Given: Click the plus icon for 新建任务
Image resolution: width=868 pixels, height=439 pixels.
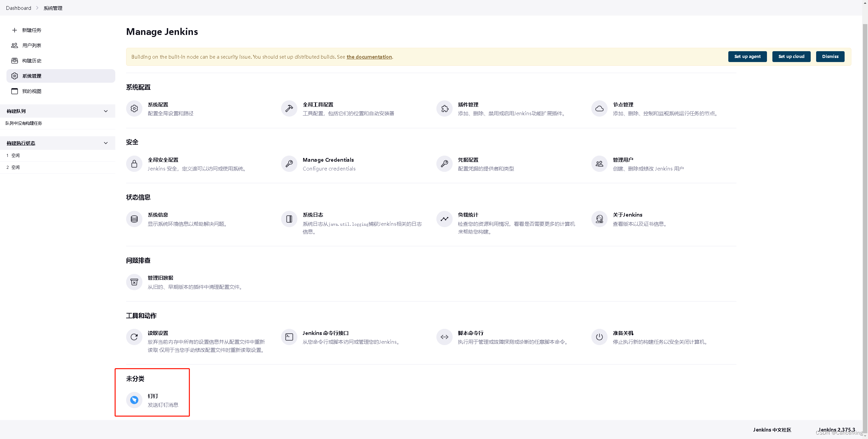Looking at the screenshot, I should tap(15, 30).
